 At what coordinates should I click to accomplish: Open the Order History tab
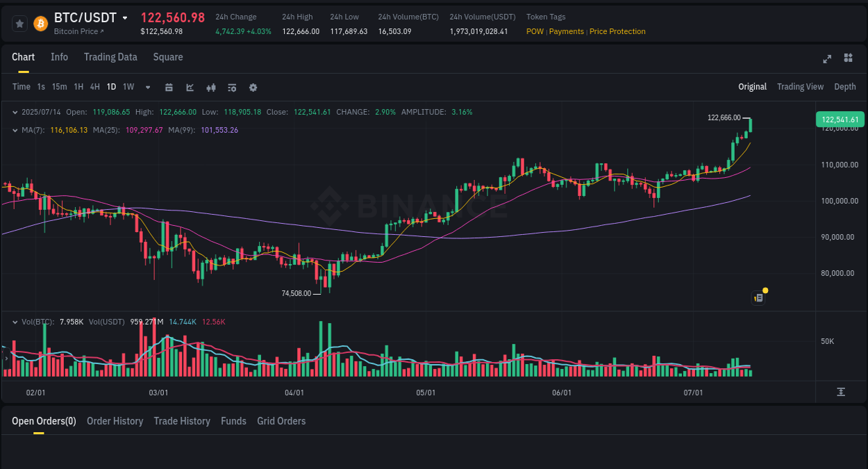click(115, 421)
